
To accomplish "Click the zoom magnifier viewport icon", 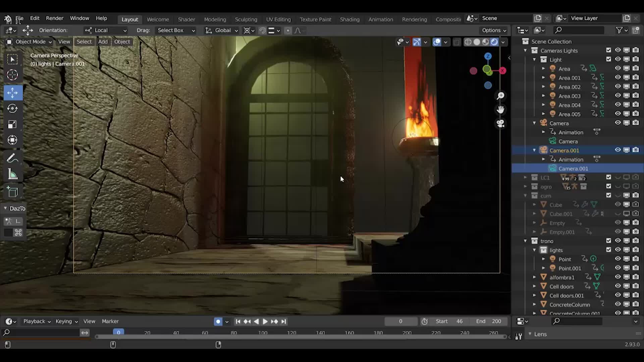I will tap(500, 96).
